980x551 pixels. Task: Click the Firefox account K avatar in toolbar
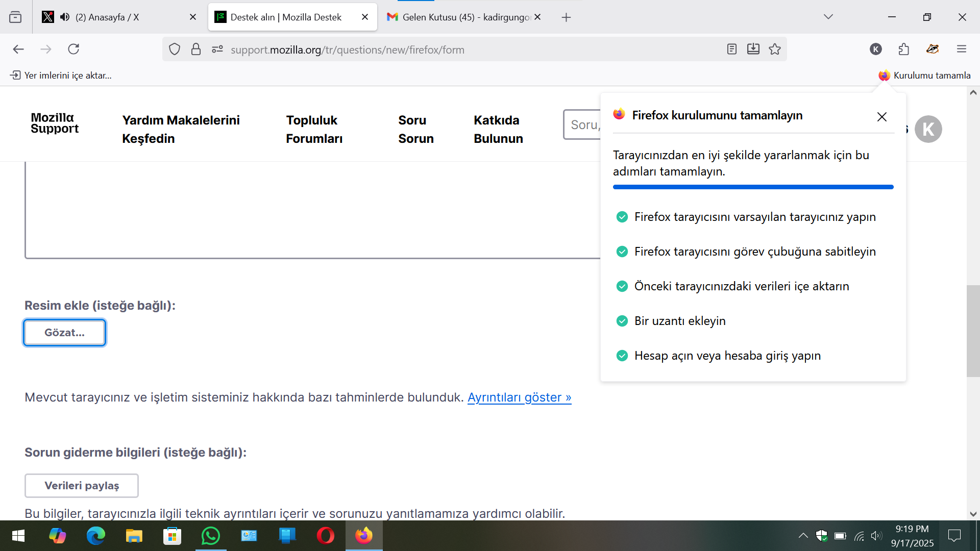coord(875,49)
